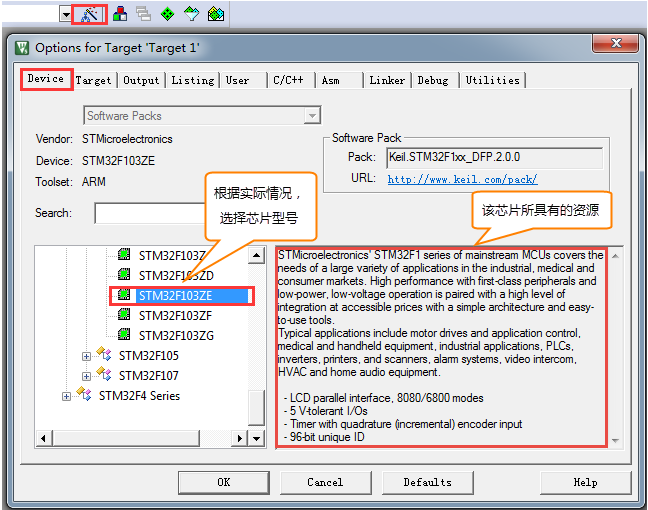Click chip icon beside STM32F103ZE
This screenshot has height=510, width=648.
(124, 294)
